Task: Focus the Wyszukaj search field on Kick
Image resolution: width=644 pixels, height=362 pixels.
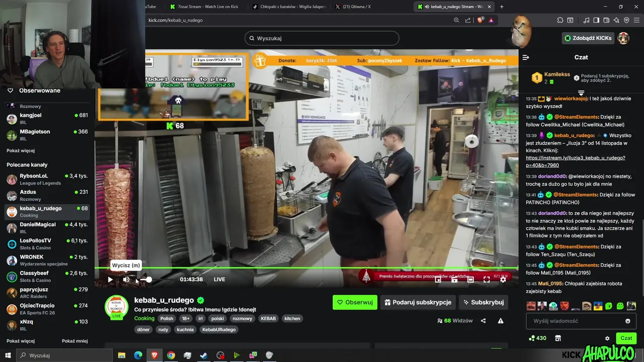Action: tap(322, 38)
